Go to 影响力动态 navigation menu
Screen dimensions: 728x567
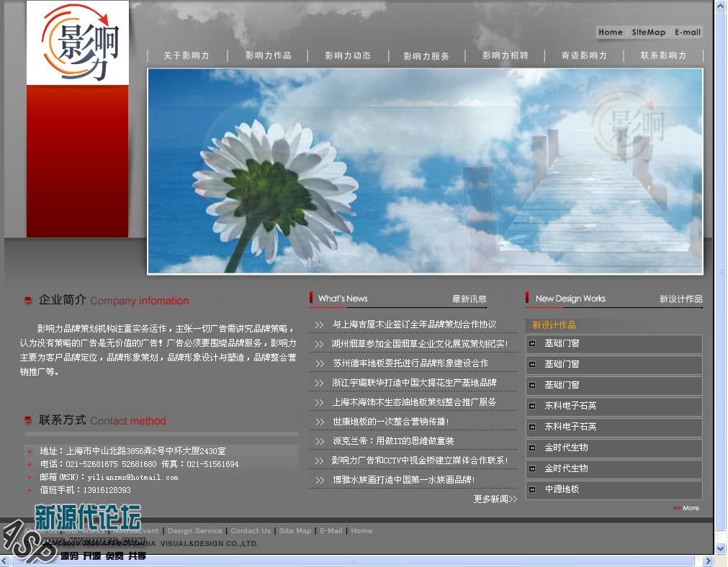tap(348, 55)
